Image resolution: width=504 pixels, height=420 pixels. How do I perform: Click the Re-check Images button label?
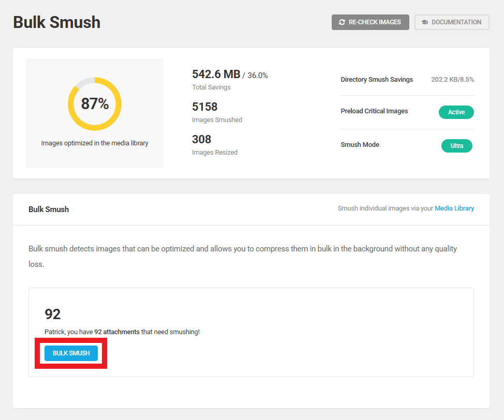[375, 22]
